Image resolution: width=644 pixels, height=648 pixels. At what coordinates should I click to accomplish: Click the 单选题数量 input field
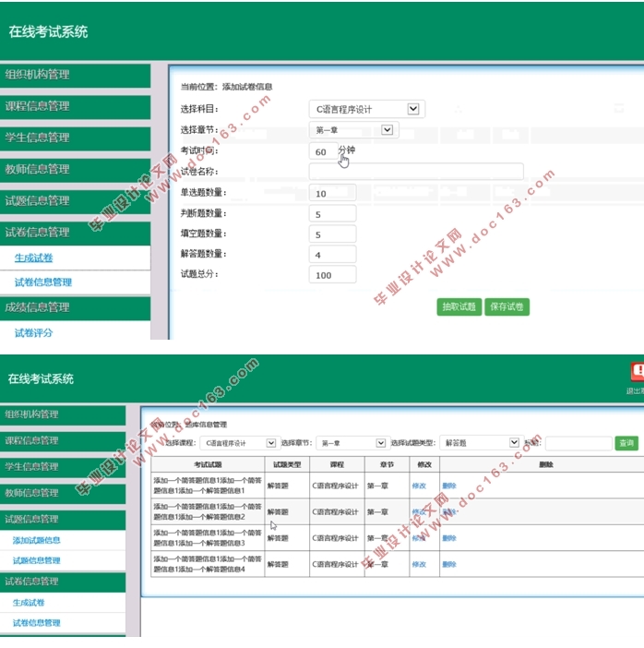[333, 193]
